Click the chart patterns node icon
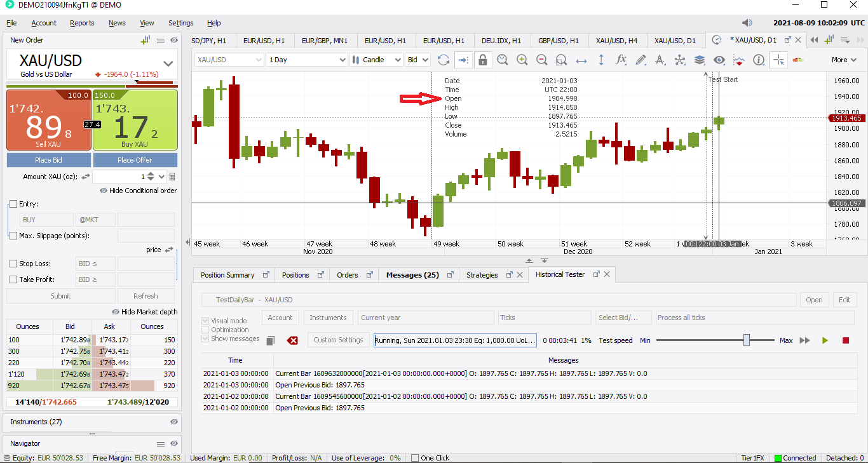This screenshot has height=463, width=868. [680, 60]
